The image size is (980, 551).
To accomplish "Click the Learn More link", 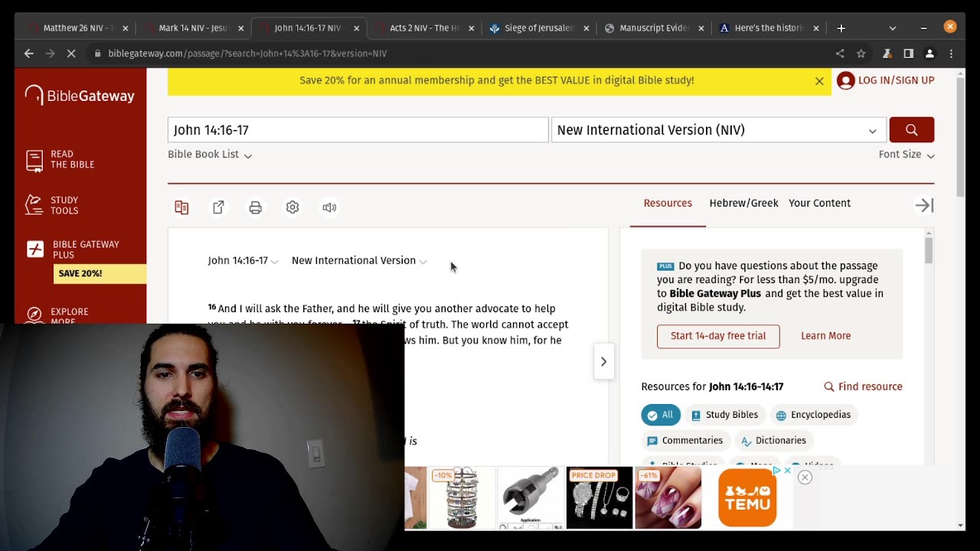I will pos(825,336).
